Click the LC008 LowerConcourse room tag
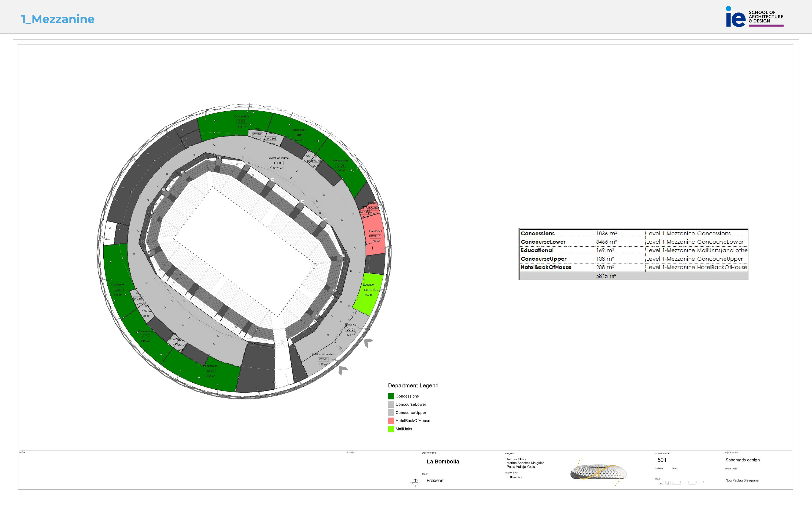812x508 pixels. pyautogui.click(x=278, y=163)
